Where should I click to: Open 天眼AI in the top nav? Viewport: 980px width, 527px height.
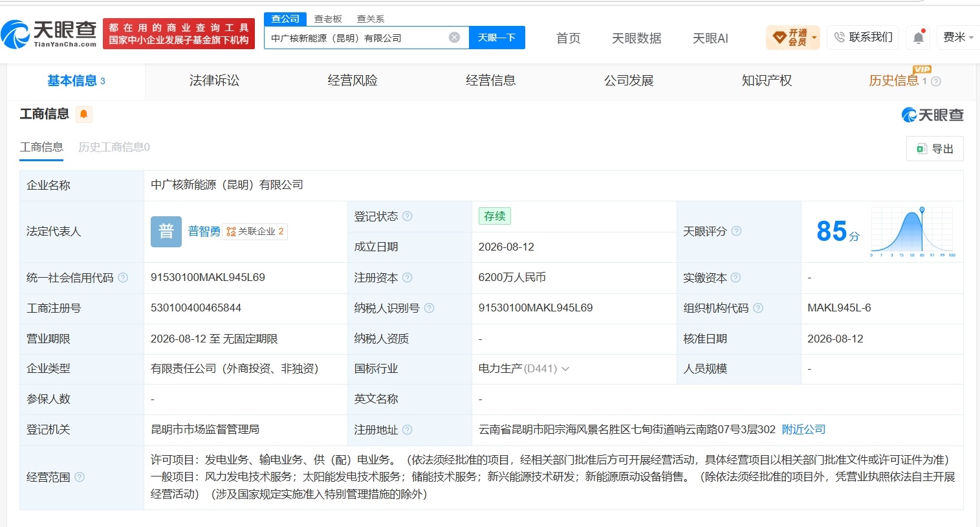(710, 38)
